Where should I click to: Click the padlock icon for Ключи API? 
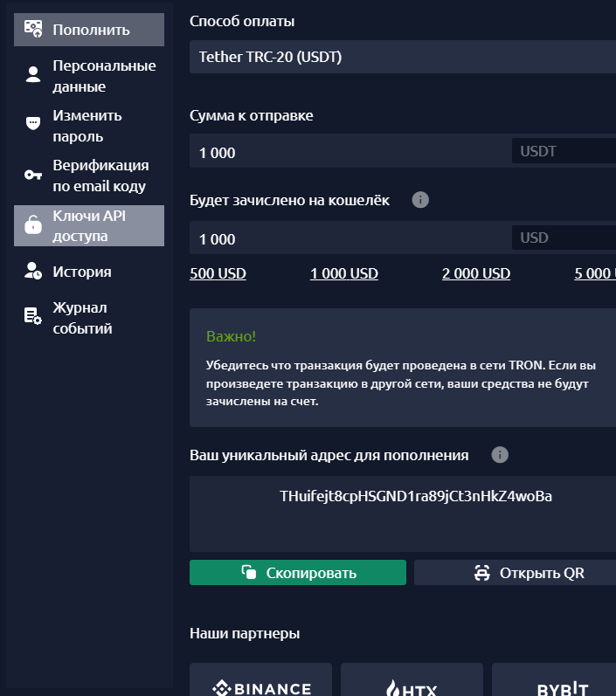tap(33, 224)
